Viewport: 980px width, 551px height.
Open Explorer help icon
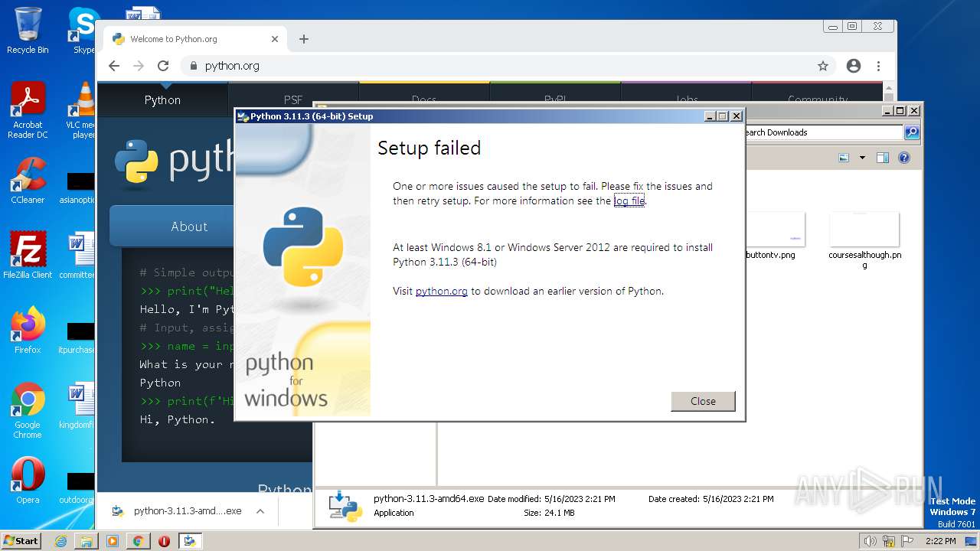(904, 158)
